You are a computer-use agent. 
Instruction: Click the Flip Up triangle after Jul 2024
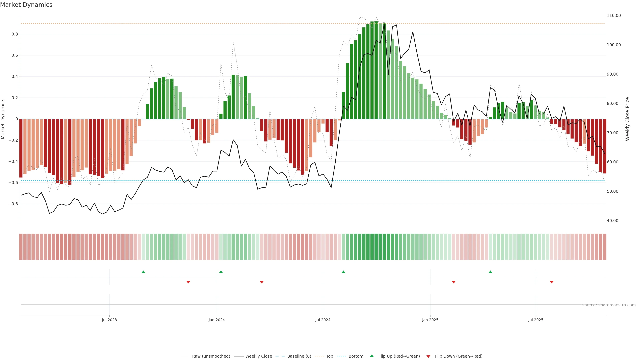pos(343,272)
